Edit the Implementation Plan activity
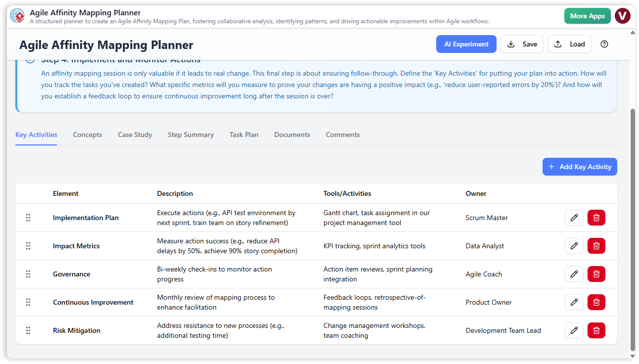Image resolution: width=639 pixels, height=364 pixels. click(x=574, y=218)
